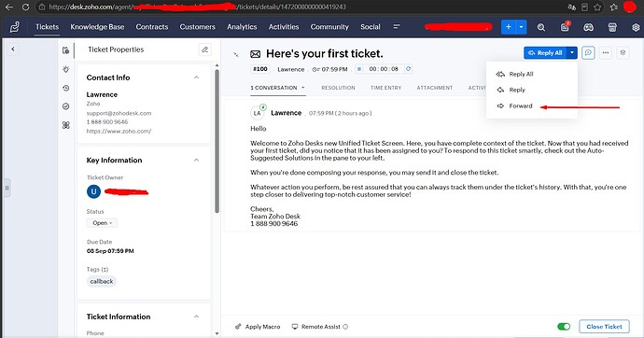644x338 pixels.
Task: Click the Zoho Desk logo icon
Action: click(x=15, y=27)
